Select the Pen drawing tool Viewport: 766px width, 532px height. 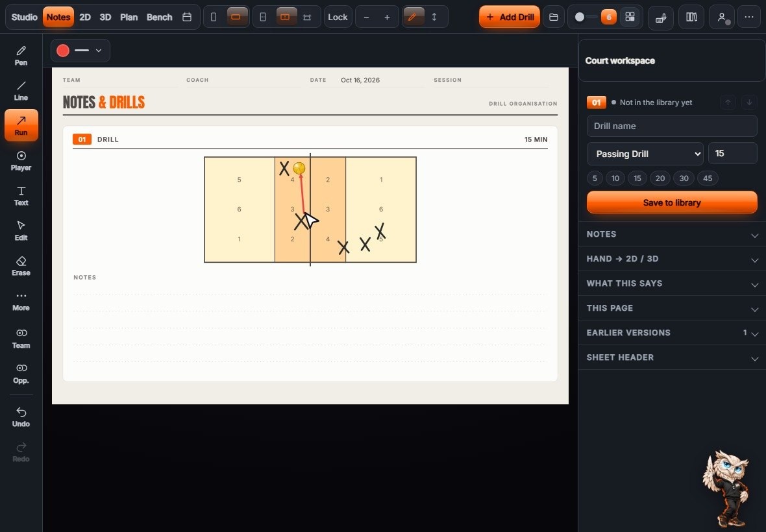point(21,56)
